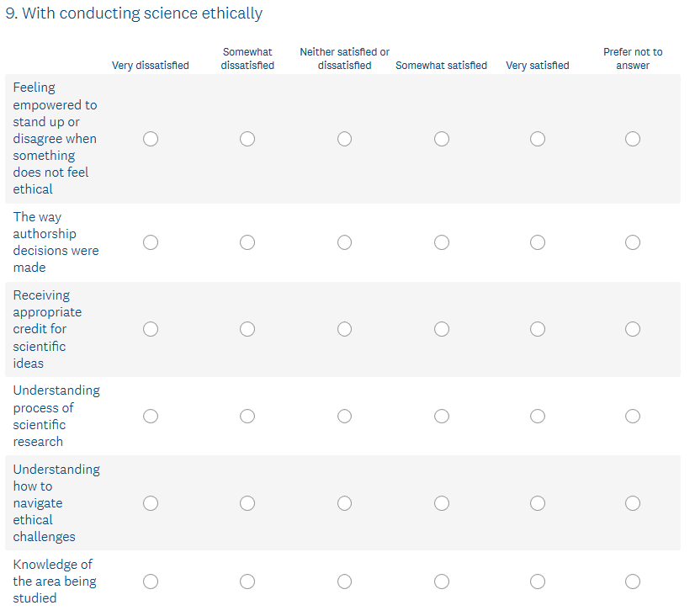Choose Prefer not to answer for knowledge of area
The width and height of the screenshot is (695, 616).
point(633,581)
